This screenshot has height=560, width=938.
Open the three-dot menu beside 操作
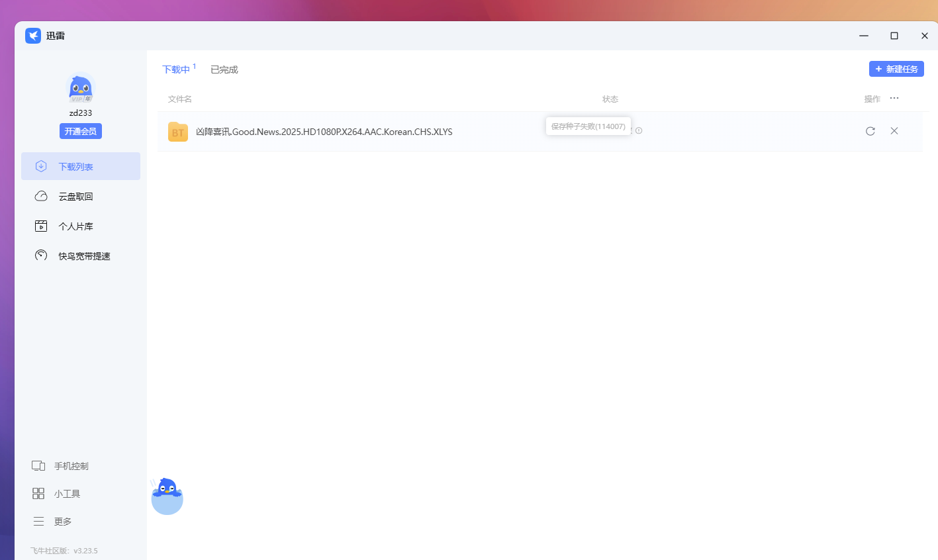point(894,98)
